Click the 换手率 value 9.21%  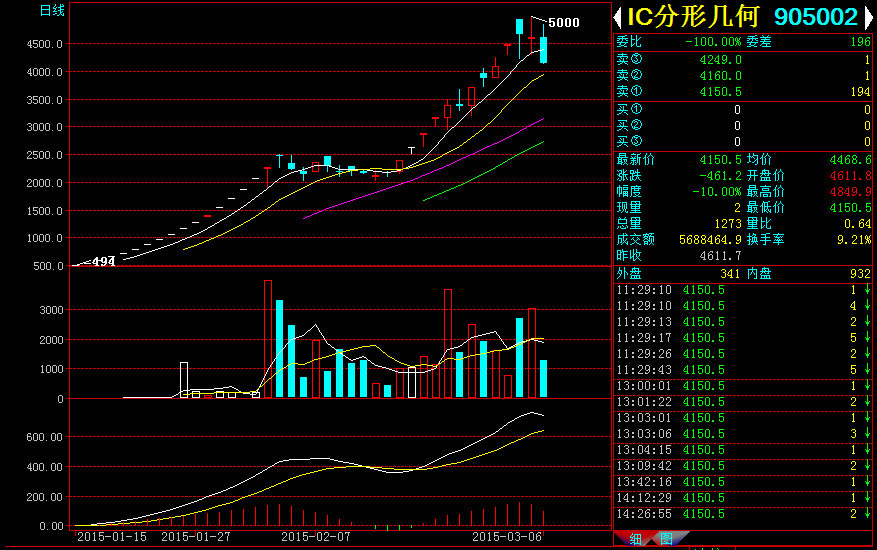tap(854, 240)
